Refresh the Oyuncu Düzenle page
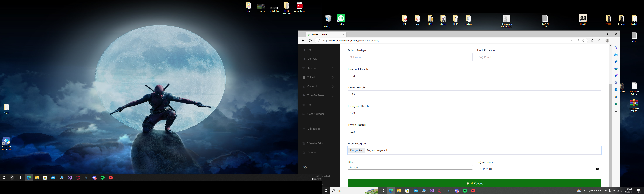 [x=310, y=40]
